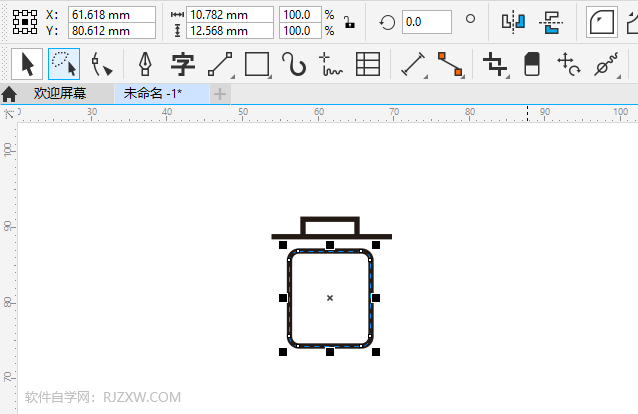Switch to the 欢迎屏幕 tab
The width and height of the screenshot is (638, 414).
(x=60, y=94)
